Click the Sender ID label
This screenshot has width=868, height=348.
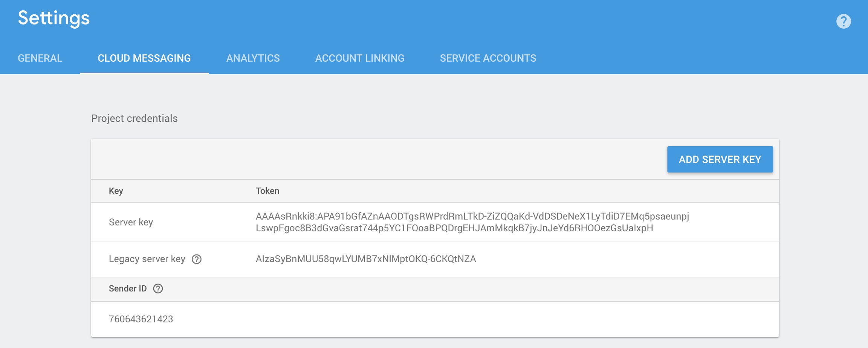[128, 288]
